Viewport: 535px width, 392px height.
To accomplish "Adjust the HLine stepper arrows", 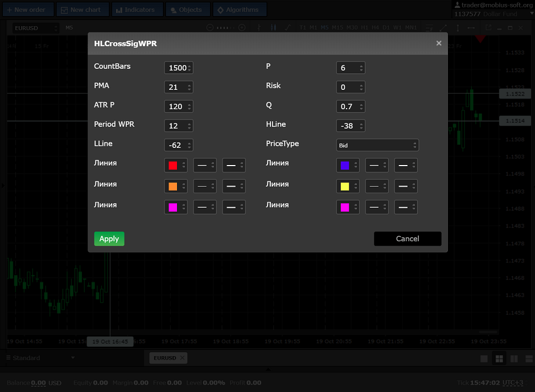I will coord(361,126).
